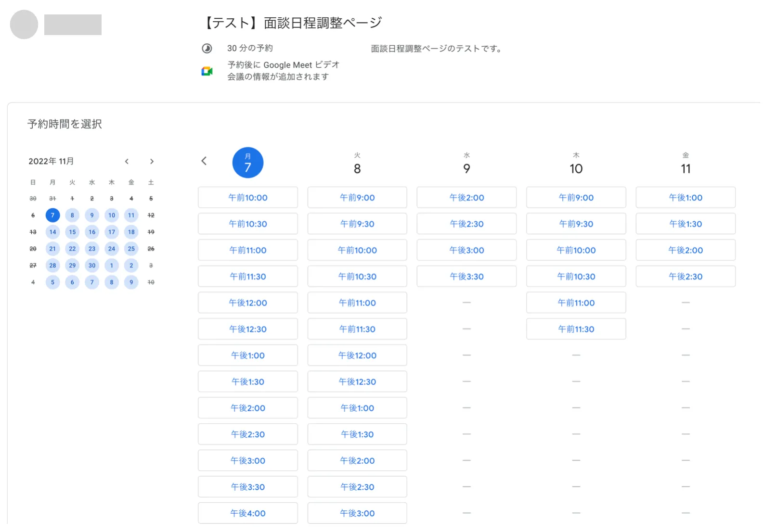776x532 pixels.
Task: Book 午後1:30 slot on Friday 11
Action: 685,224
